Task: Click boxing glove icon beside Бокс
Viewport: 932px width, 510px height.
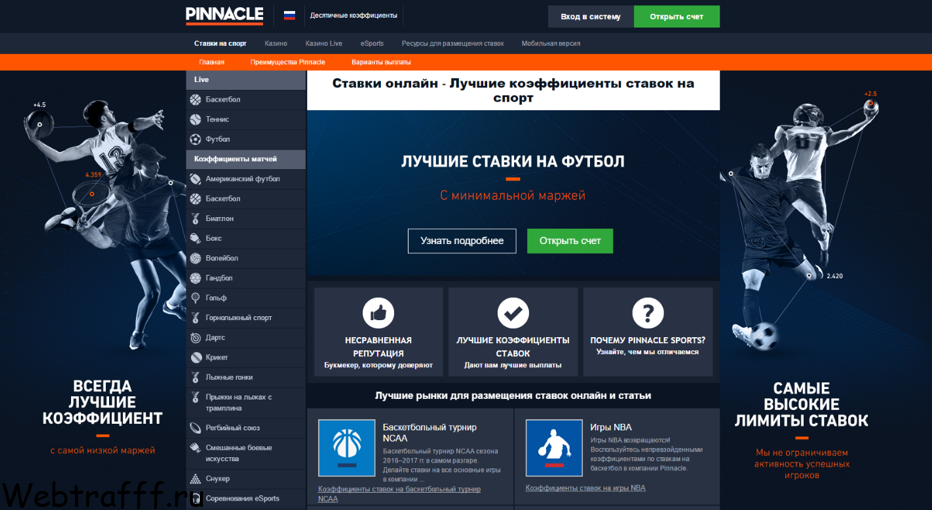Action: click(196, 238)
